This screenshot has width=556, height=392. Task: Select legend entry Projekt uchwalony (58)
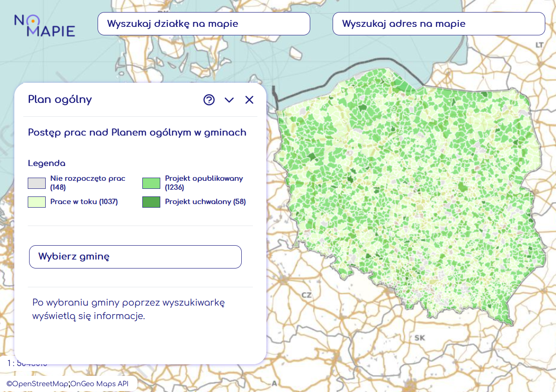[x=205, y=202]
